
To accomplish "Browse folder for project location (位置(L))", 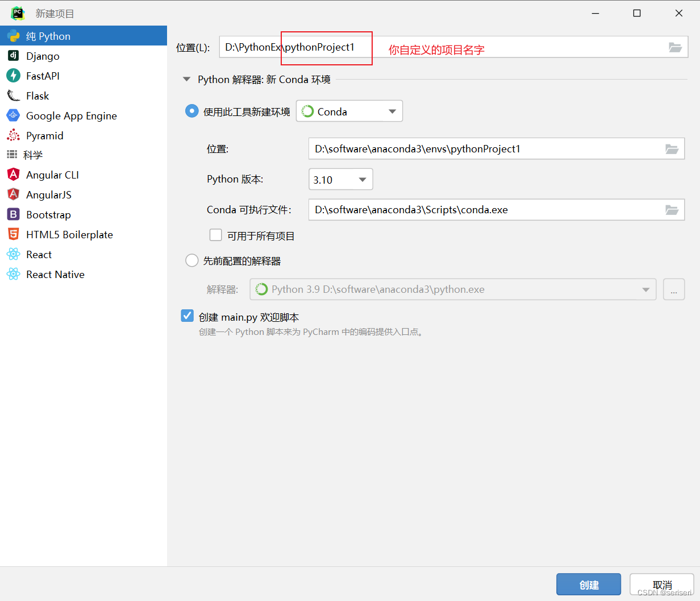I will (675, 47).
